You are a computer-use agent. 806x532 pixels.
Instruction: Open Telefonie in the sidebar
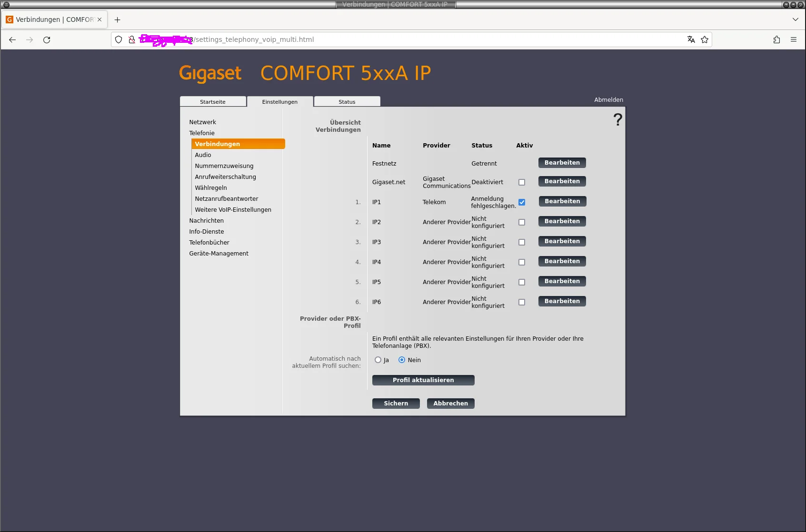point(202,133)
